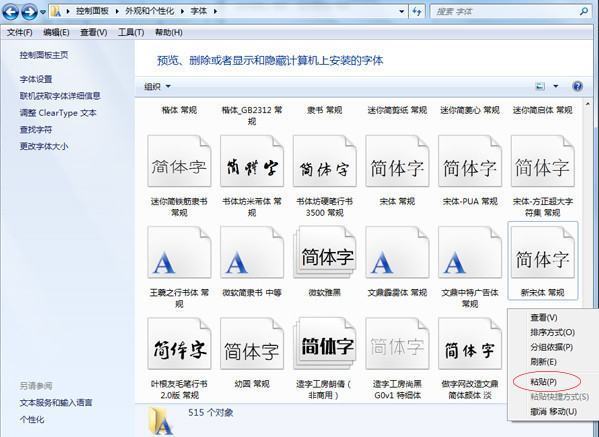599x437 pixels.
Task: Select the 文鼎中特广告体 font icon
Action: pyautogui.click(x=470, y=252)
